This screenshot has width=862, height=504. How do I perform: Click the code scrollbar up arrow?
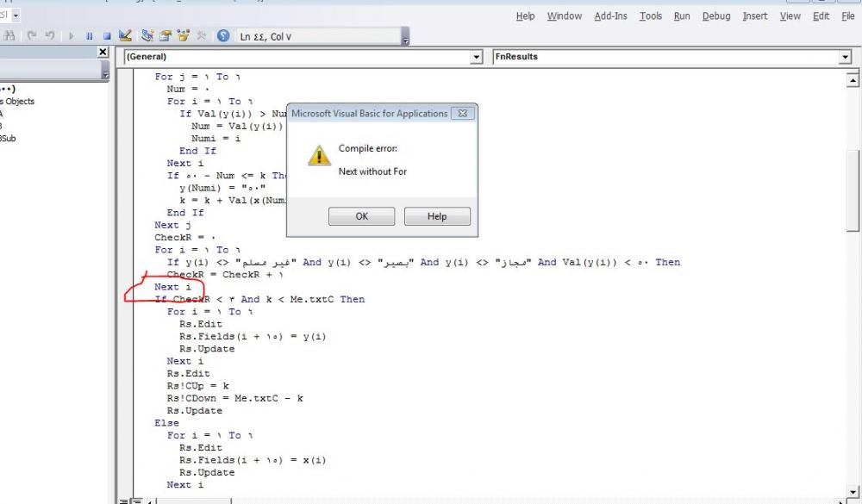853,81
